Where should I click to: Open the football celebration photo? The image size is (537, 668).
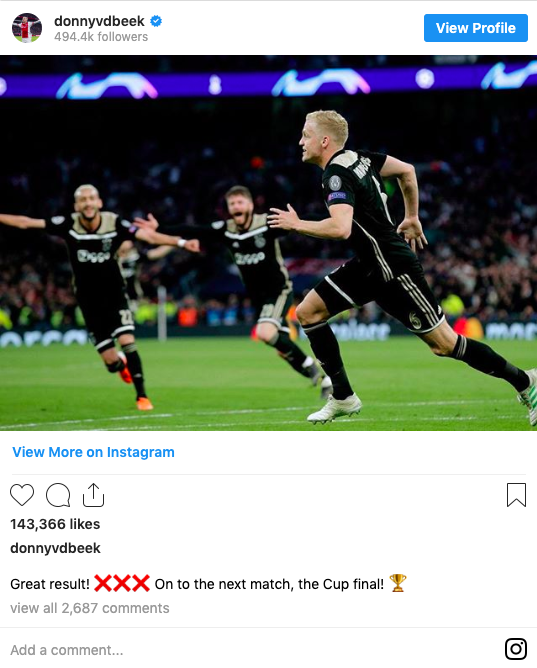[x=268, y=243]
